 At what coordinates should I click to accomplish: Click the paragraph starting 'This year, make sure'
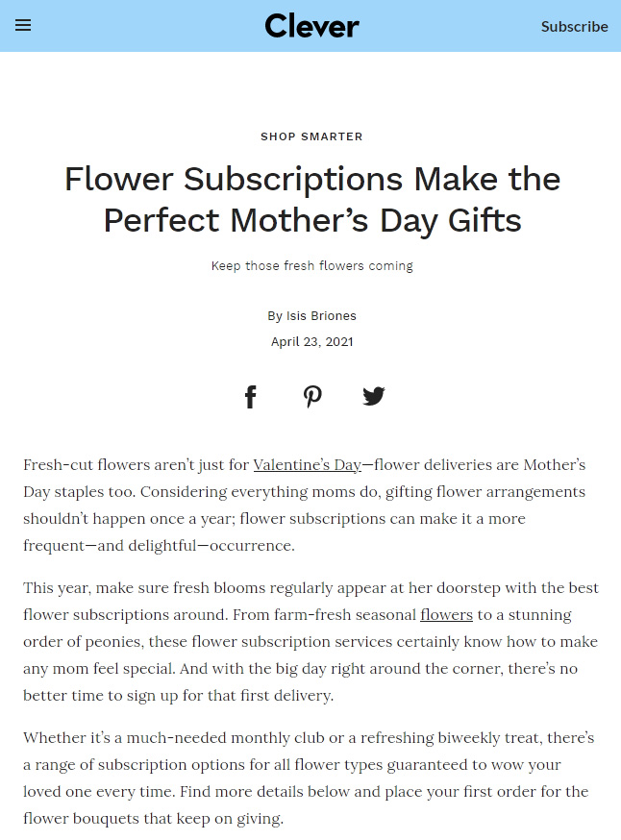[x=311, y=641]
